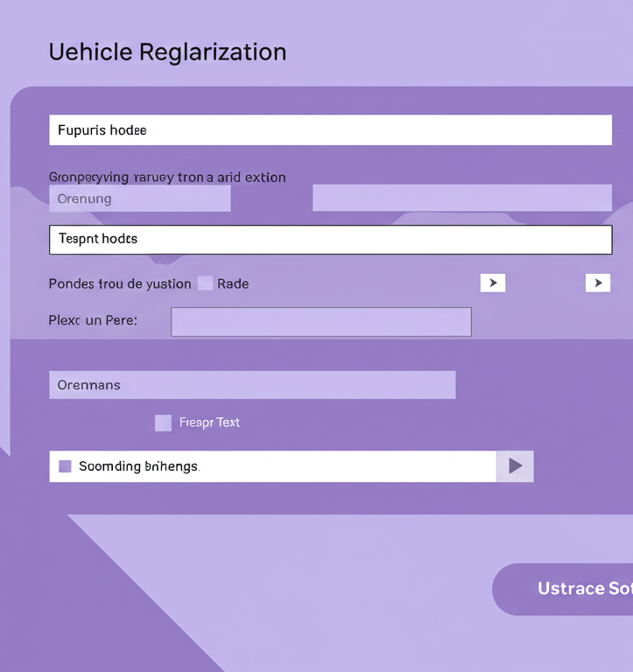Click the Rade label text
This screenshot has width=633, height=672.
point(233,283)
